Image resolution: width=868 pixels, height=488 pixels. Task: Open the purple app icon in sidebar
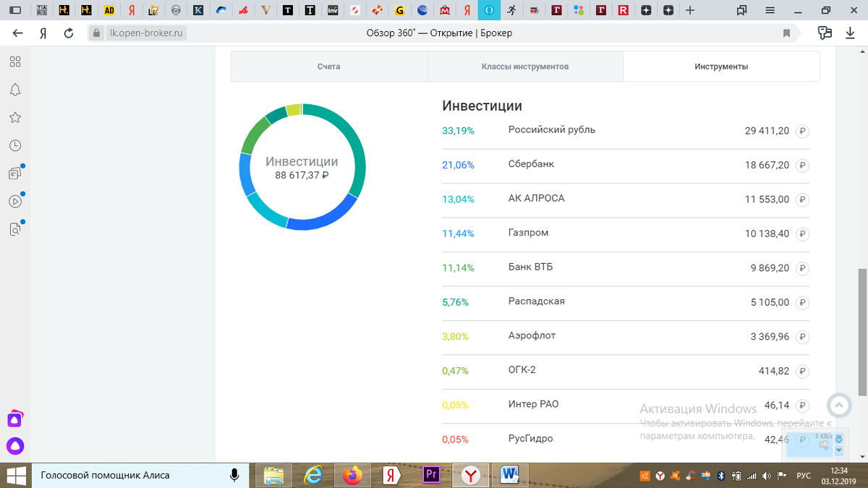coord(15,418)
